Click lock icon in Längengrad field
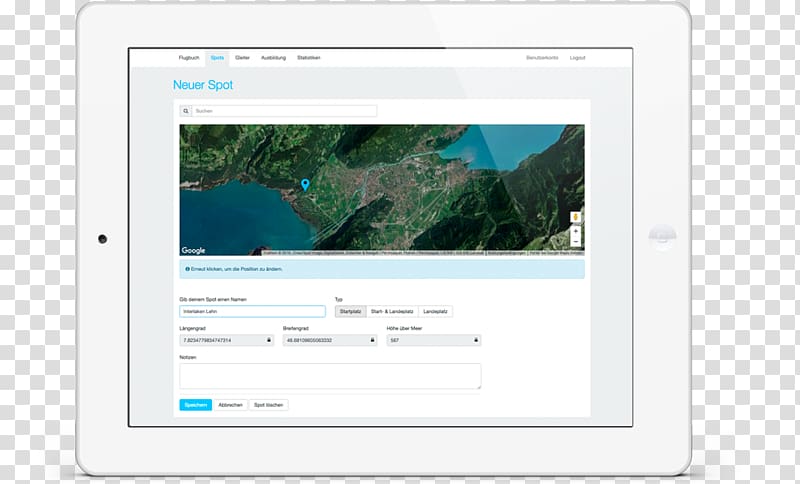 point(268,340)
